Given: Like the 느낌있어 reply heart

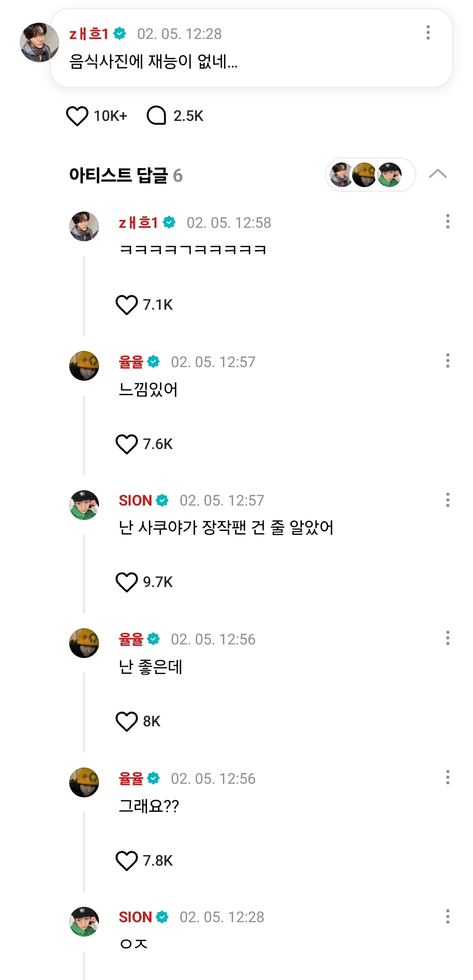Looking at the screenshot, I should click(x=127, y=444).
